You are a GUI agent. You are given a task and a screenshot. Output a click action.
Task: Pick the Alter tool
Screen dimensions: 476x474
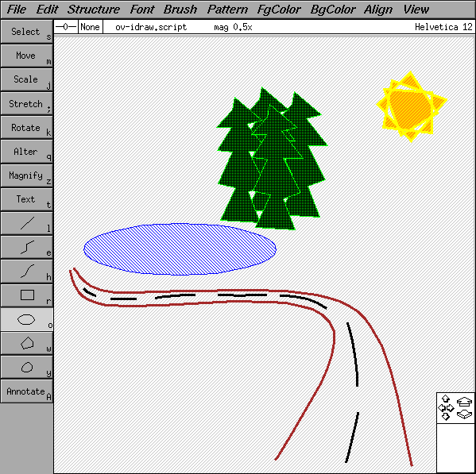(27, 152)
